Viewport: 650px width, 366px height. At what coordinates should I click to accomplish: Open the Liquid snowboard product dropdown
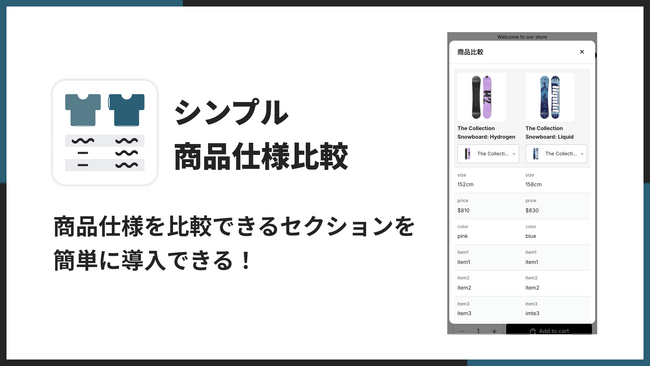pyautogui.click(x=556, y=154)
